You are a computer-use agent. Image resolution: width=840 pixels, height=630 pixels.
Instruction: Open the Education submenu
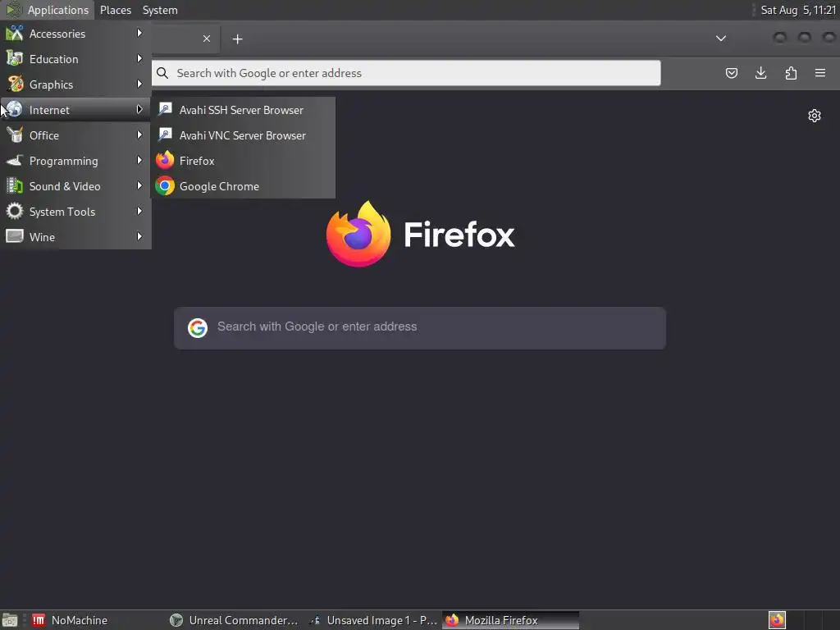pyautogui.click(x=75, y=59)
